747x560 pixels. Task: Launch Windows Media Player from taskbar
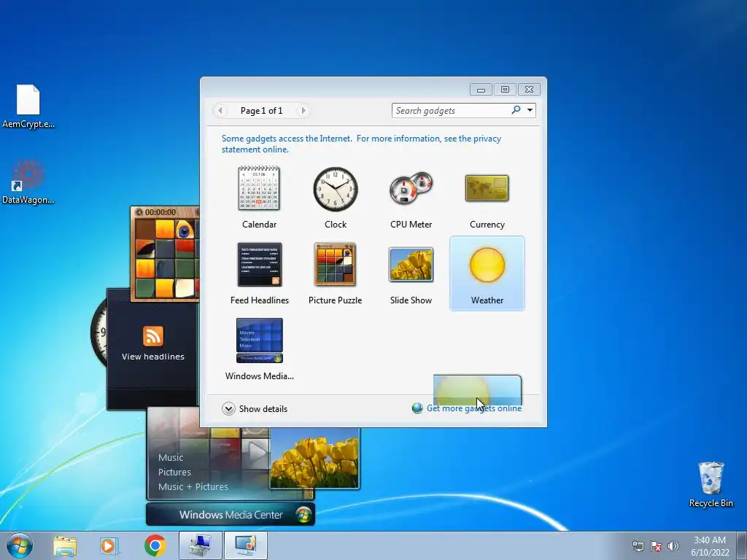[x=109, y=546]
